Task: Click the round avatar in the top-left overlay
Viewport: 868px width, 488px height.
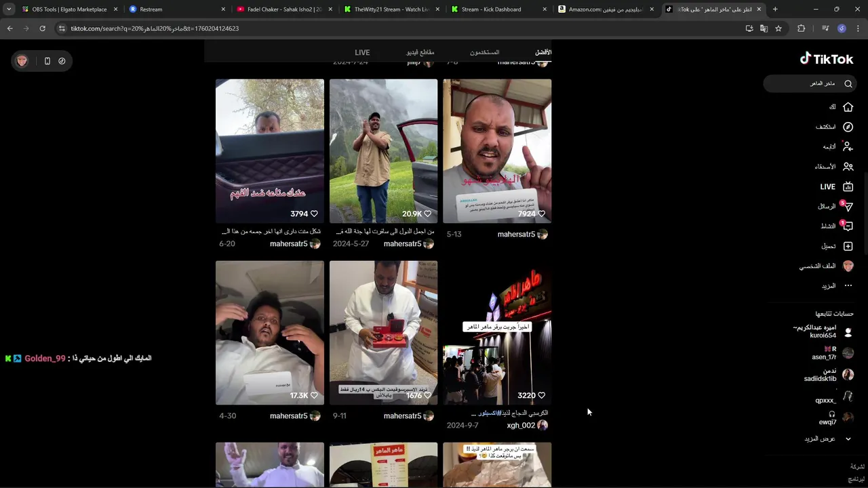Action: [22, 61]
